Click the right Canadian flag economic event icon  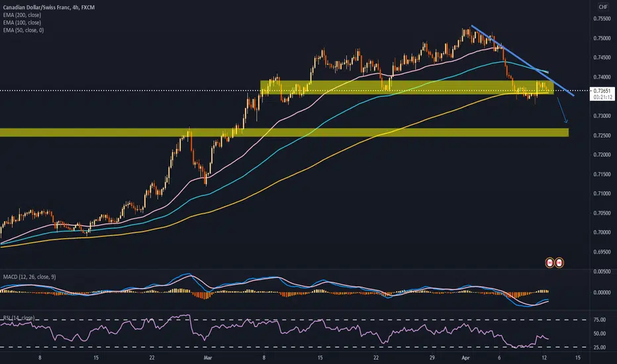coord(559,263)
